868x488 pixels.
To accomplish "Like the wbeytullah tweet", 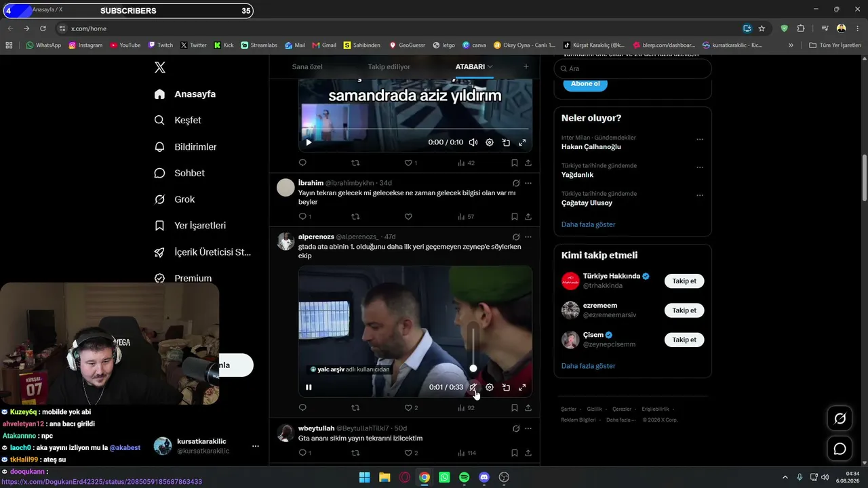I will click(411, 453).
